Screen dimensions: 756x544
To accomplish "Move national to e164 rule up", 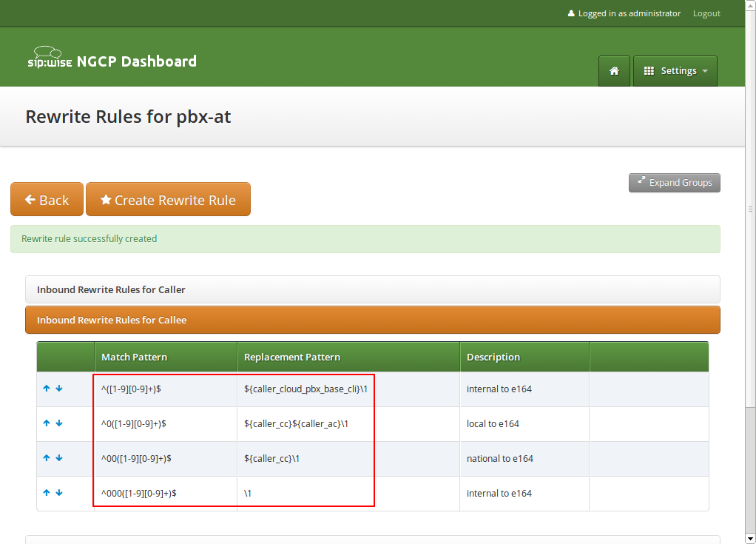I will tap(47, 458).
